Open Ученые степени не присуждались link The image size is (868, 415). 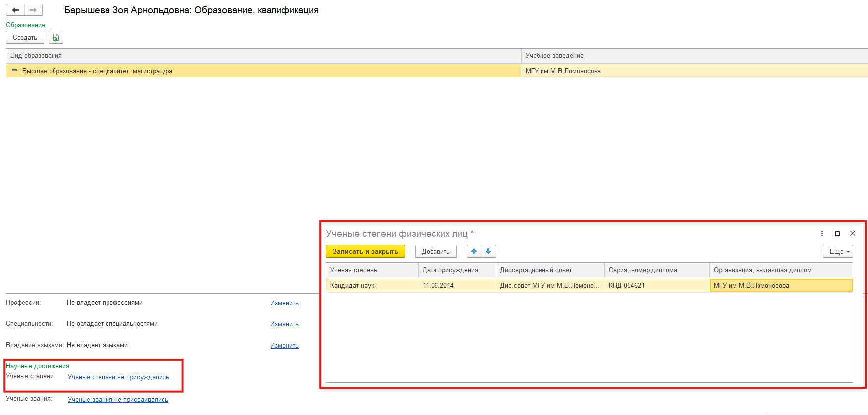pyautogui.click(x=118, y=377)
